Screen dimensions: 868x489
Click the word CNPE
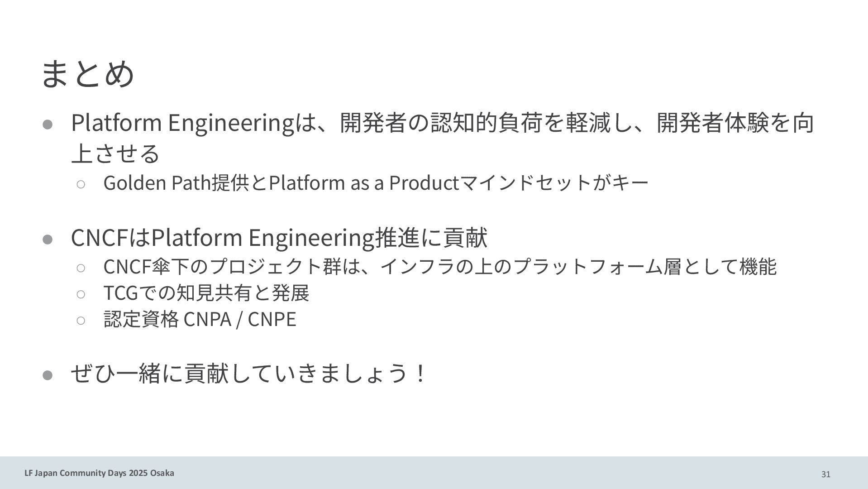coord(272,319)
